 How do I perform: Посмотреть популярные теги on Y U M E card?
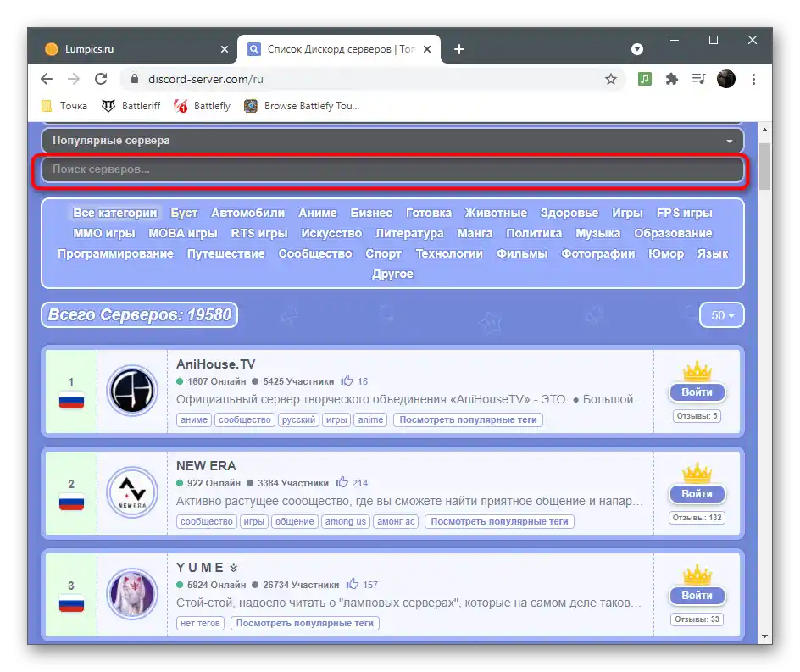coord(304,623)
